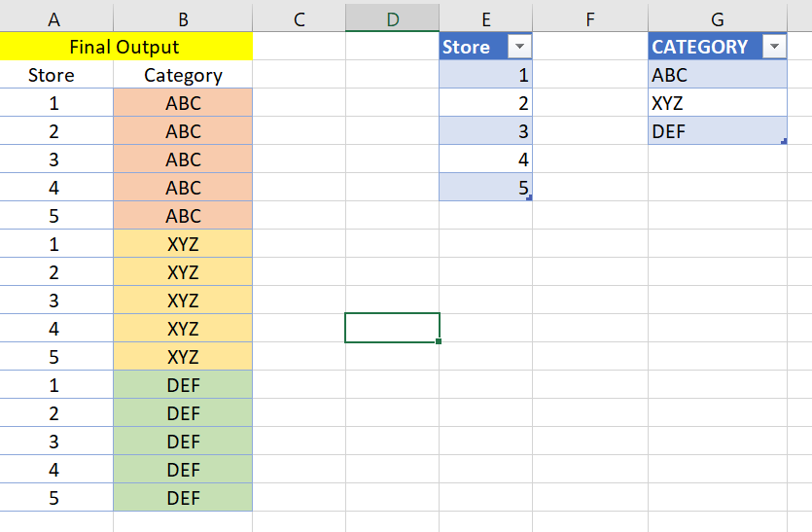Select value 1 in the Store table
812x532 pixels.
486,75
